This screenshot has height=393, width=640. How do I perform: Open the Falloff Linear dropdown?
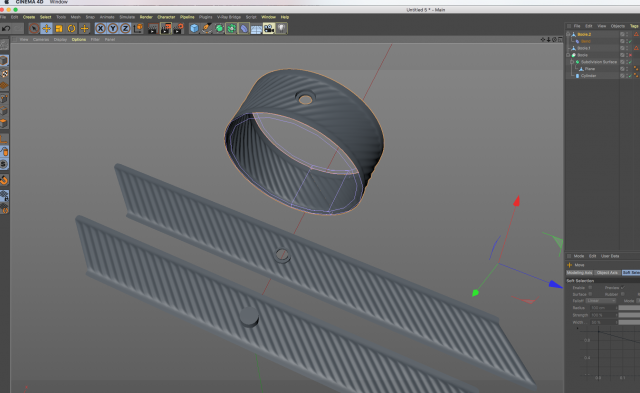pyautogui.click(x=601, y=301)
